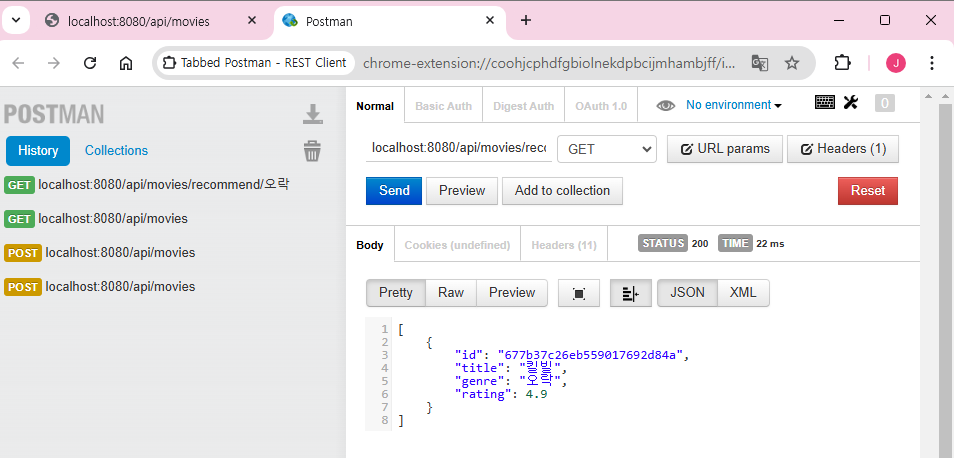Viewport: 954px width, 458px height.
Task: Click the request Preview button next to Send
Action: pos(462,191)
